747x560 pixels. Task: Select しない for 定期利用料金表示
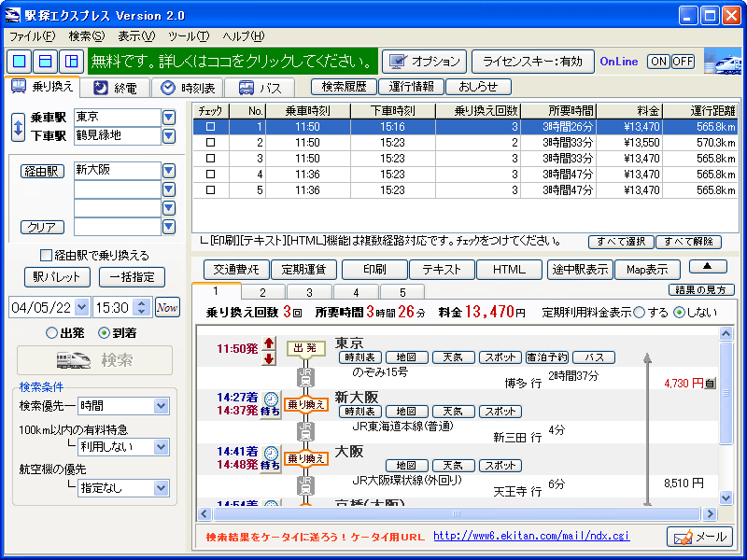[x=680, y=313]
